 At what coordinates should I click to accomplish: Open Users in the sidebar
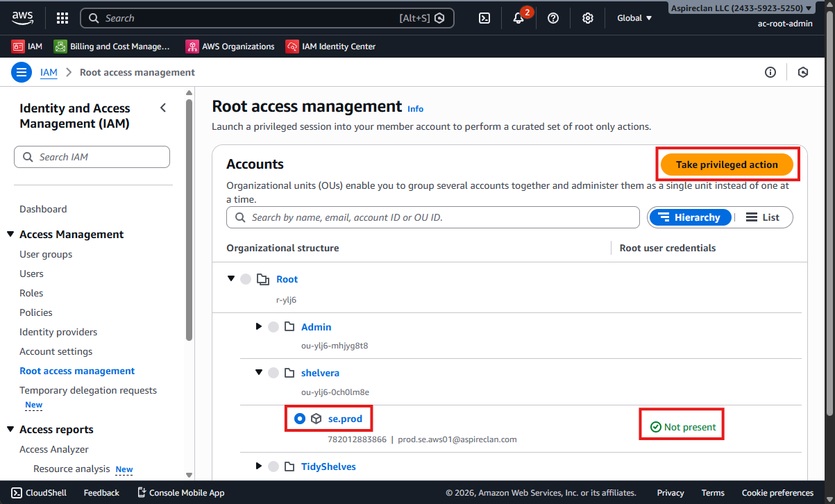[31, 274]
